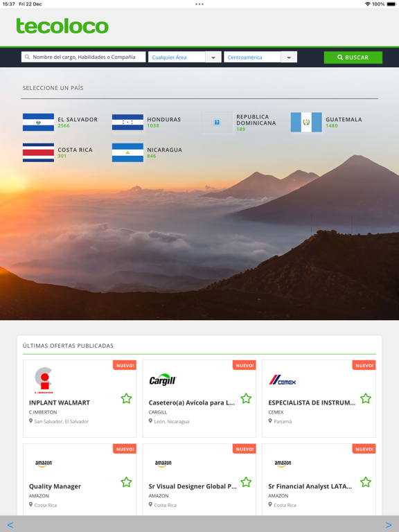This screenshot has width=399, height=532.
Task: Click the Panamá location text
Action: 283,421
